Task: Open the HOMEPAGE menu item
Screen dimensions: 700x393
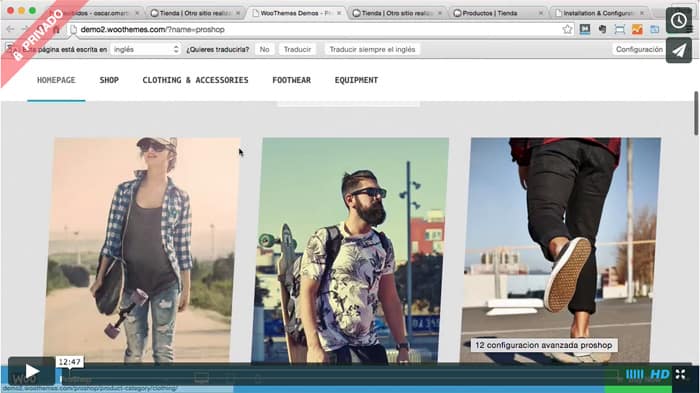Action: pos(56,80)
